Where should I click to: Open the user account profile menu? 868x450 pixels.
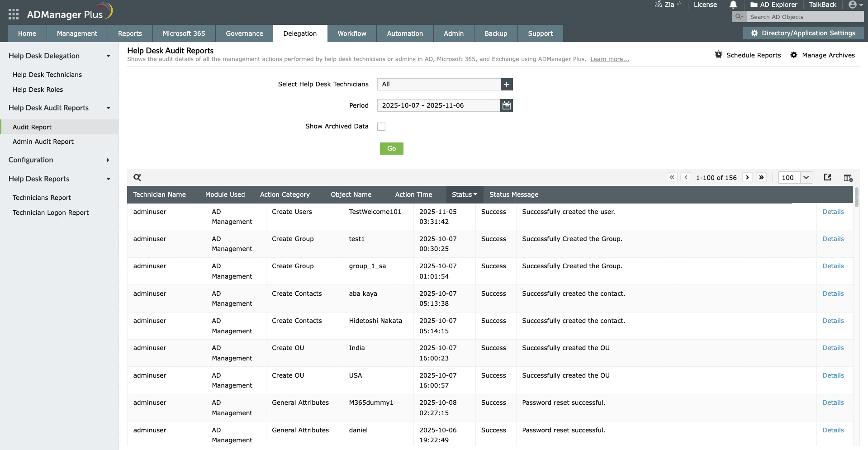click(x=856, y=5)
